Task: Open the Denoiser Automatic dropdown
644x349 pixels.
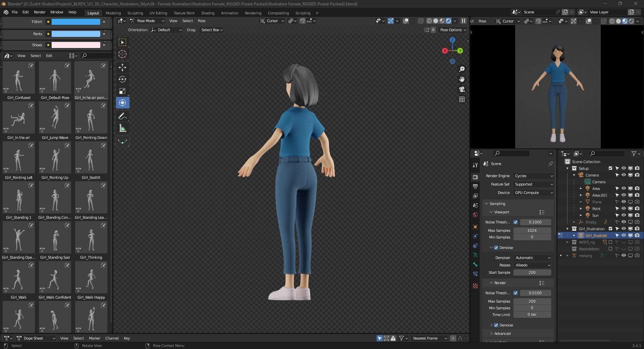Action: click(533, 258)
